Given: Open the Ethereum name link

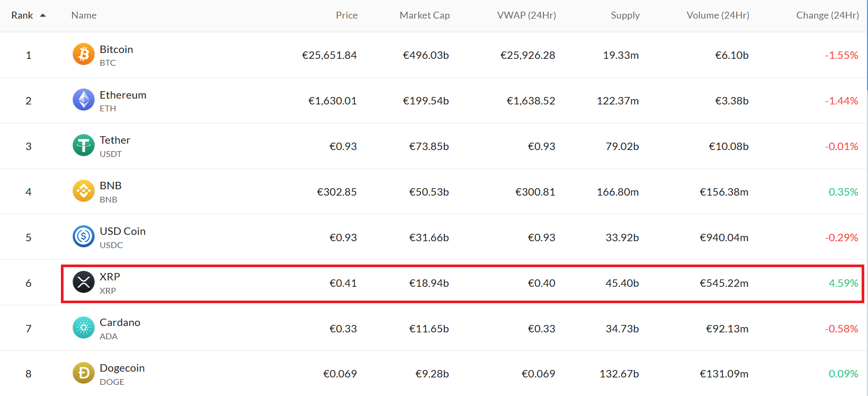Looking at the screenshot, I should [x=123, y=95].
